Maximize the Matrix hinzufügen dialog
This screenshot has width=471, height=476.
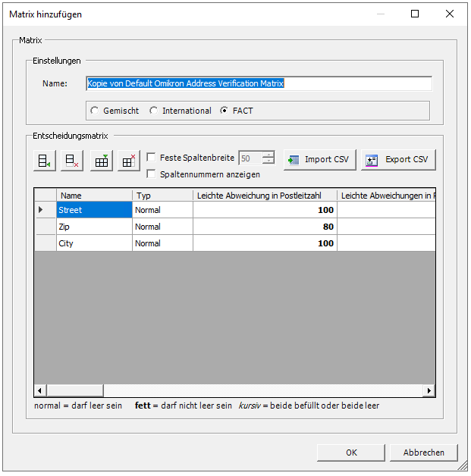[x=415, y=14]
